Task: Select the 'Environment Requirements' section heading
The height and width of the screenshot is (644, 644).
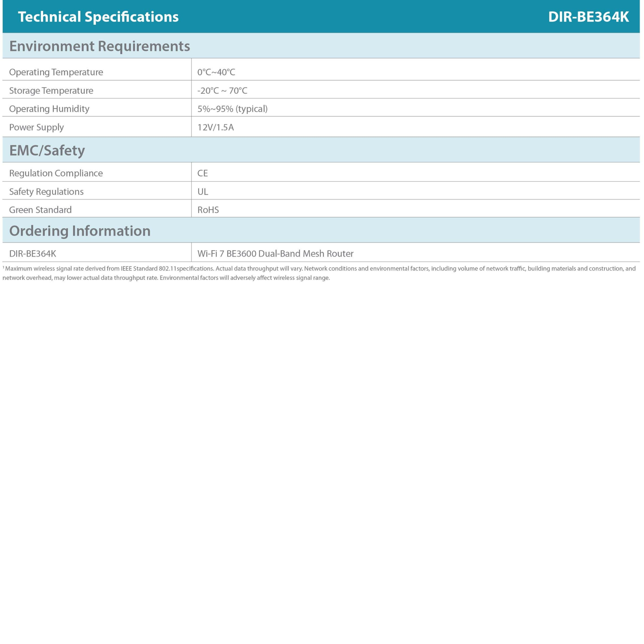Action: (x=99, y=46)
